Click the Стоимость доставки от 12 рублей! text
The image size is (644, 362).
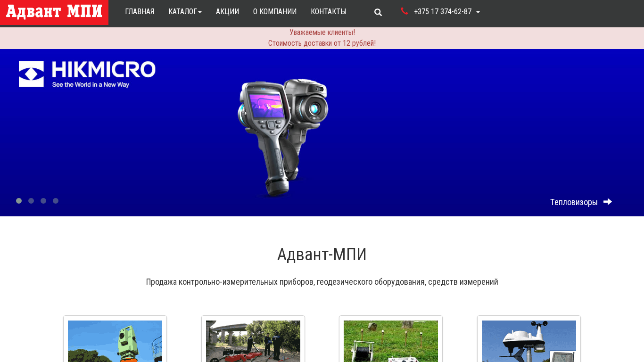click(x=322, y=43)
